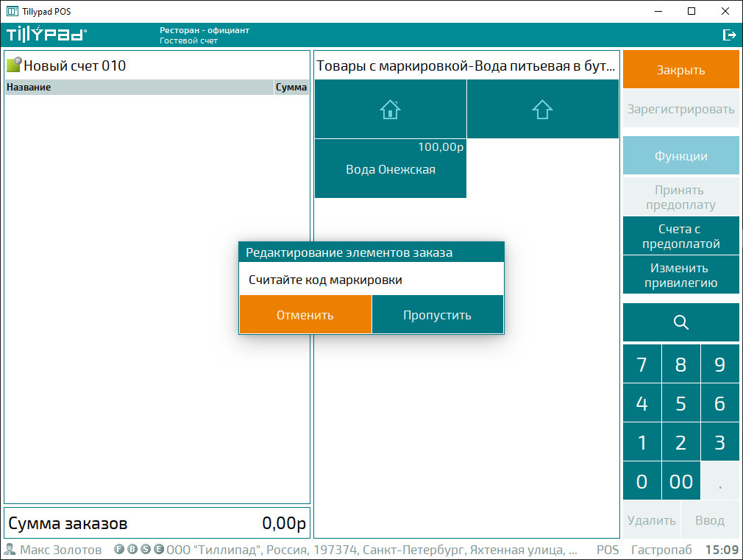The width and height of the screenshot is (743, 560).
Task: Click the logout icon in the header
Action: tap(729, 35)
